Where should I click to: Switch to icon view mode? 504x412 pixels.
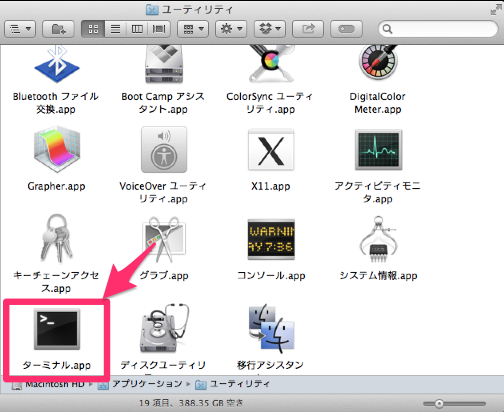[93, 29]
